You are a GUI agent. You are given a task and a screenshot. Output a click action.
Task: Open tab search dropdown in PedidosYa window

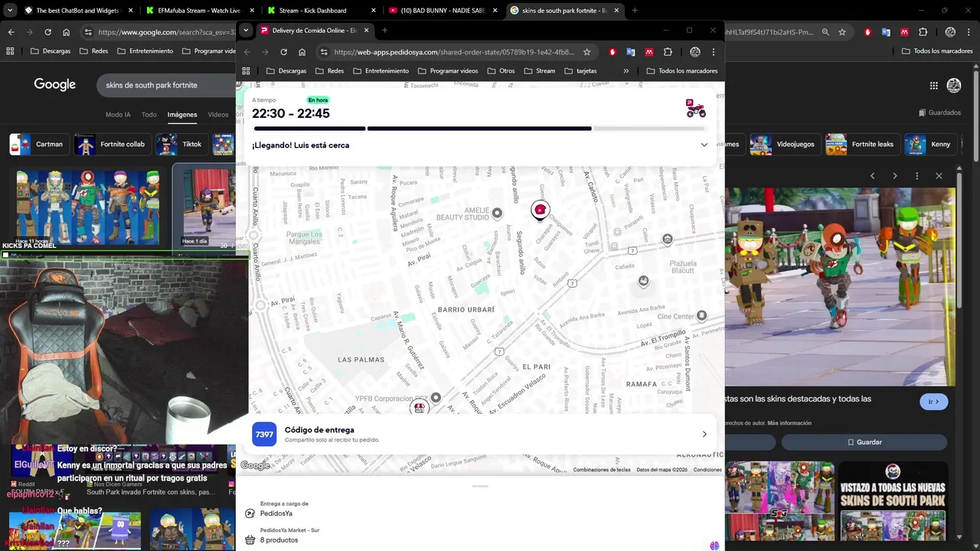246,31
